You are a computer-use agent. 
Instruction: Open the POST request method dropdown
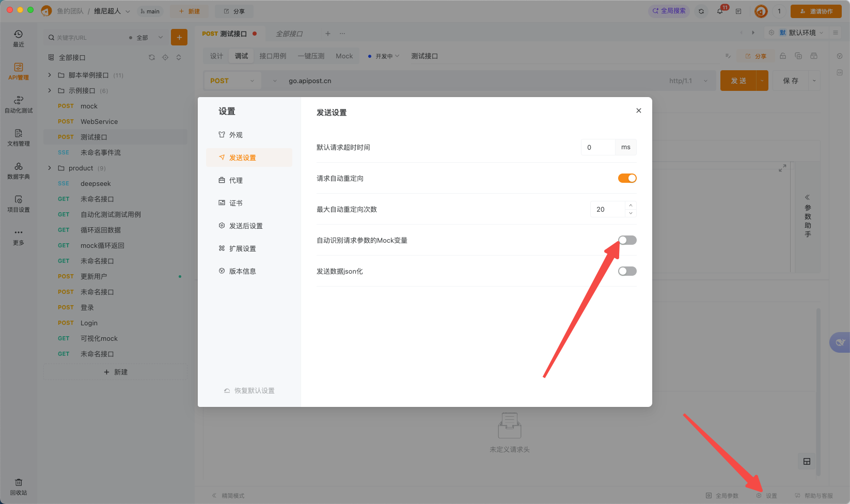click(x=232, y=81)
